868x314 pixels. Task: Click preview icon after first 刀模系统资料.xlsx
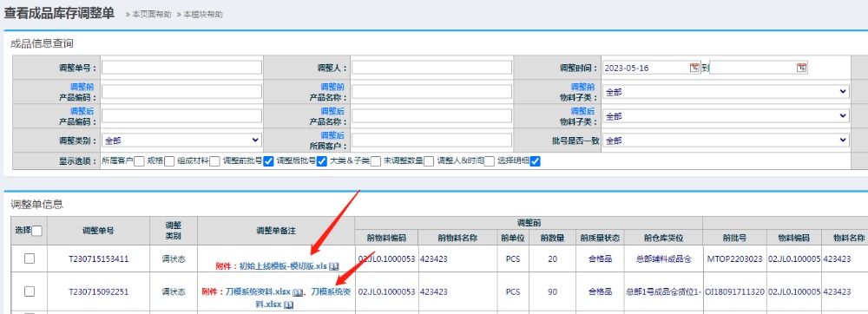[297, 291]
